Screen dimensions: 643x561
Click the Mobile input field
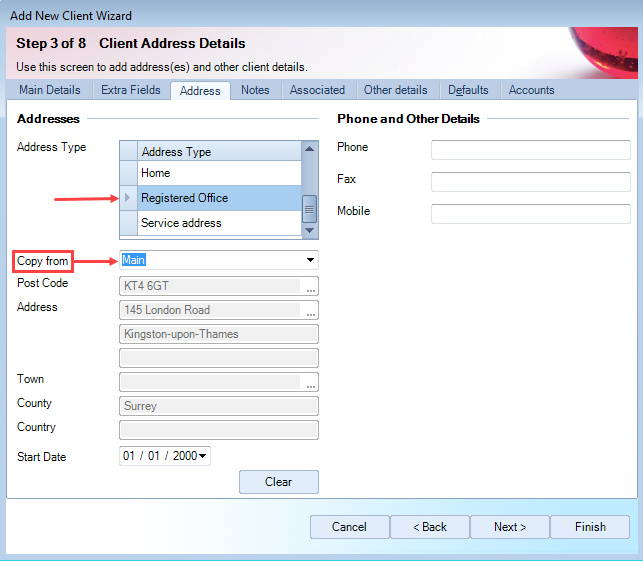click(x=531, y=214)
